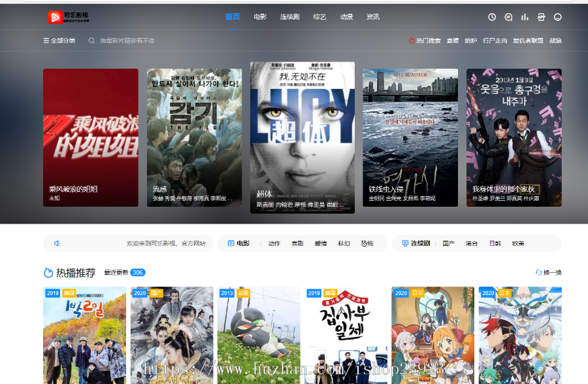Filter series by 欧美
The width and height of the screenshot is (588, 384).
pos(518,243)
